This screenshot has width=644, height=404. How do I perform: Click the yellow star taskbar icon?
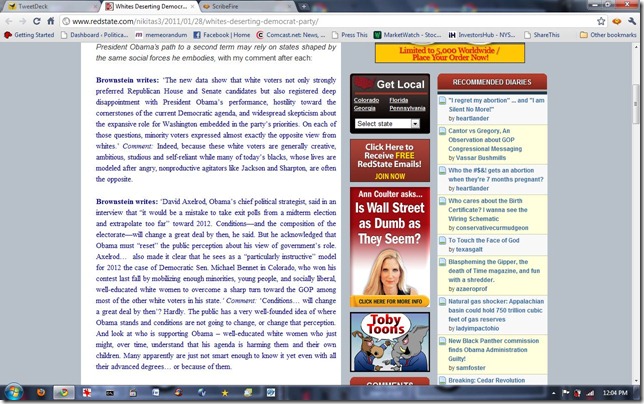click(225, 393)
